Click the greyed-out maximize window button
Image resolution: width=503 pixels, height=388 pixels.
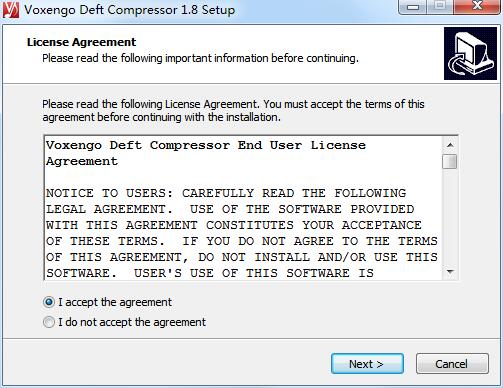[440, 7]
